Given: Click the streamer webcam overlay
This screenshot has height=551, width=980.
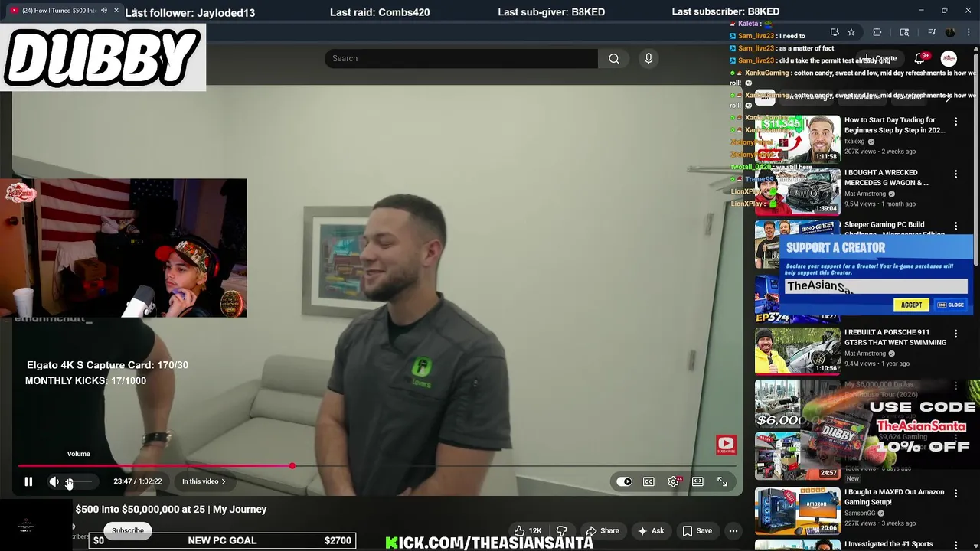Looking at the screenshot, I should 123,248.
